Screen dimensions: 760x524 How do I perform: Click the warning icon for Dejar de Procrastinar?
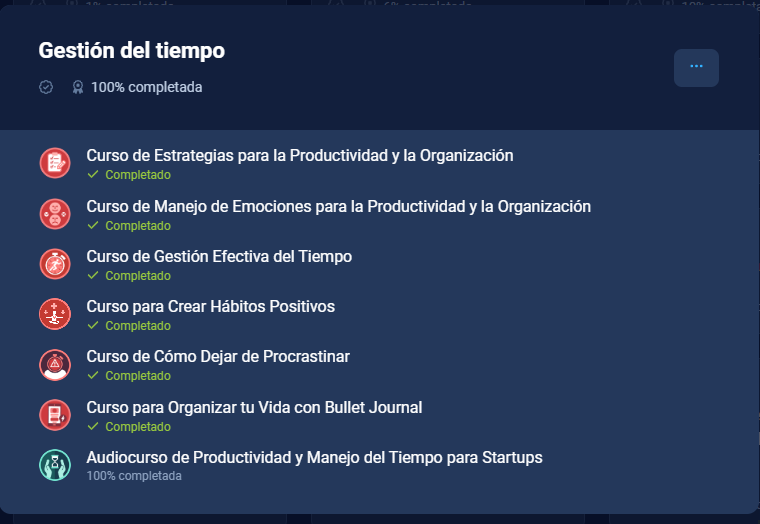55,365
